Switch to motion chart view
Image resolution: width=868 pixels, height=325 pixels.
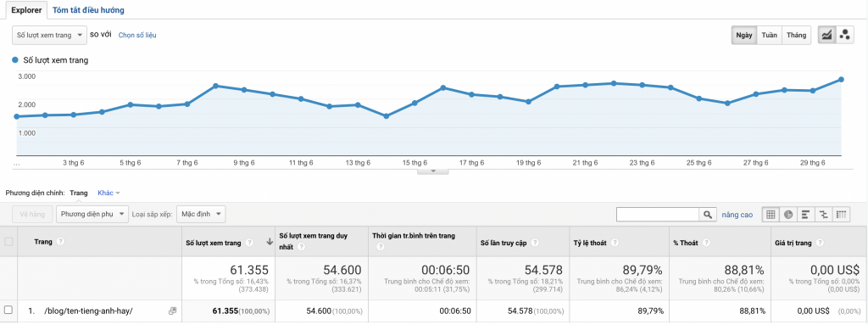pyautogui.click(x=845, y=35)
